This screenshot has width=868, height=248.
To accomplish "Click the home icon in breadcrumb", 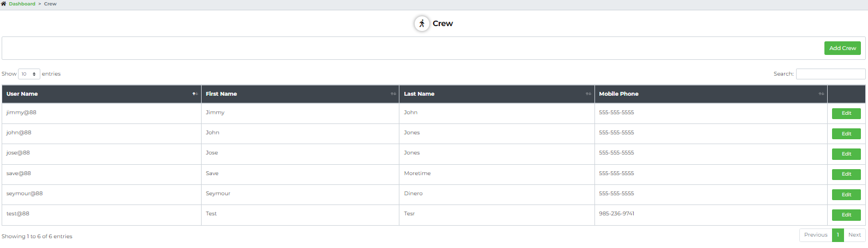I will [x=4, y=4].
